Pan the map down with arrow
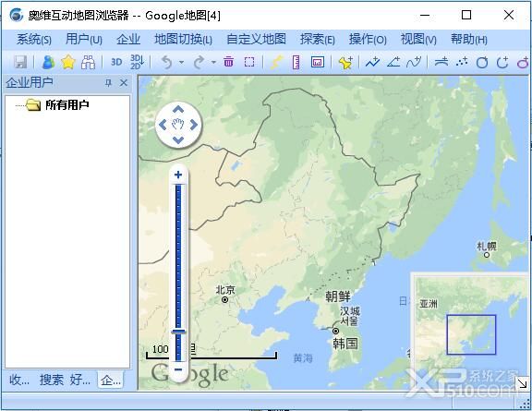The image size is (532, 411). click(x=178, y=139)
